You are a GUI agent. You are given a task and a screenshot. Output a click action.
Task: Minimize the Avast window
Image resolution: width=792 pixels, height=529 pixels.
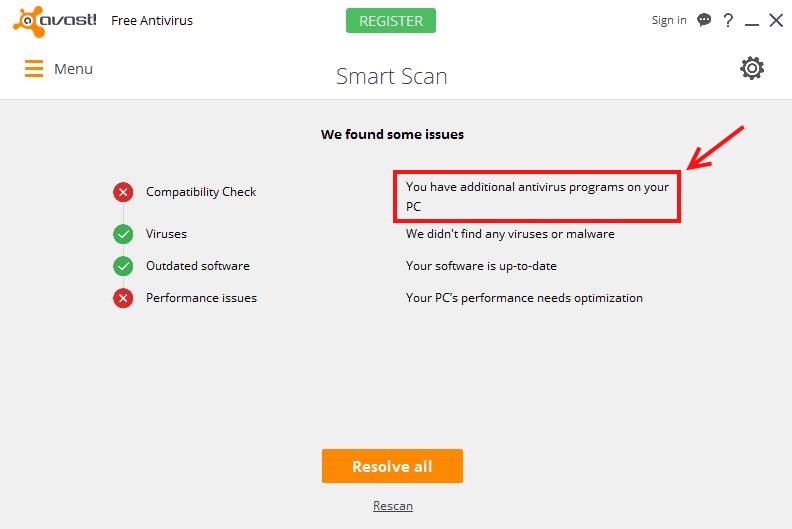click(x=752, y=22)
